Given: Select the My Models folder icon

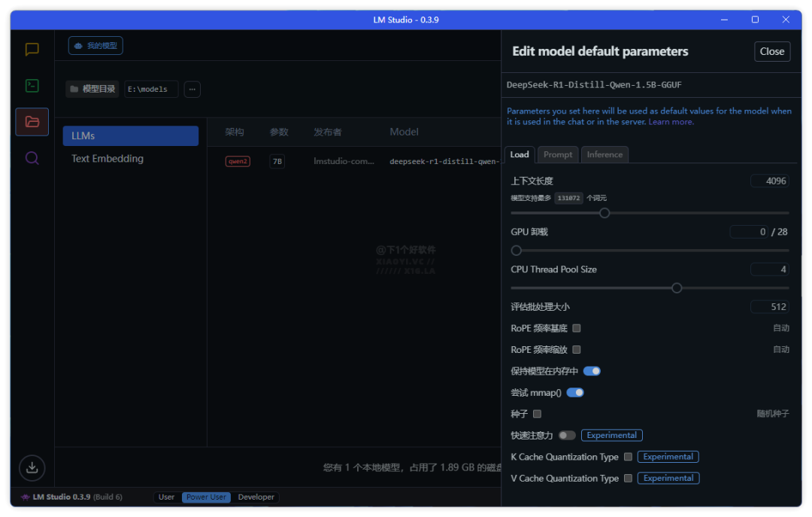Looking at the screenshot, I should click(x=32, y=122).
